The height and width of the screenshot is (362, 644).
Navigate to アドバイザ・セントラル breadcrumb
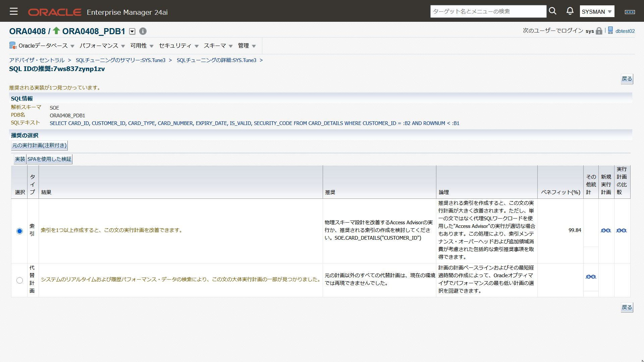[37, 60]
